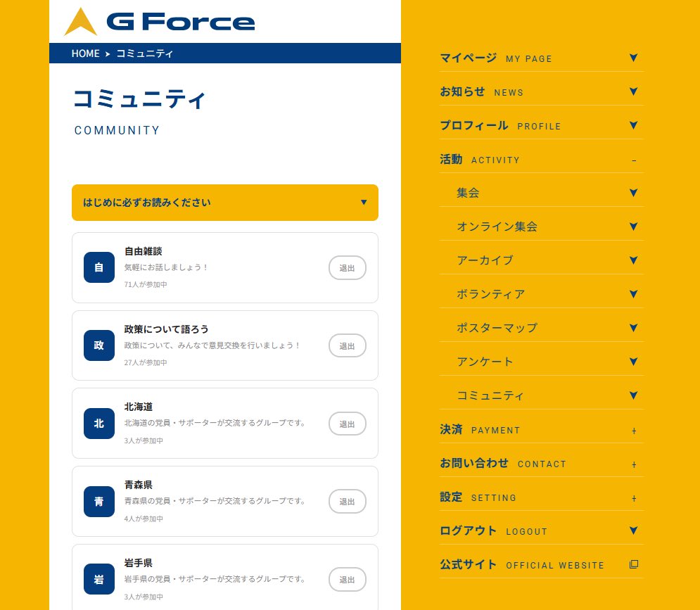Open the 自由雑談 group title

(x=143, y=251)
